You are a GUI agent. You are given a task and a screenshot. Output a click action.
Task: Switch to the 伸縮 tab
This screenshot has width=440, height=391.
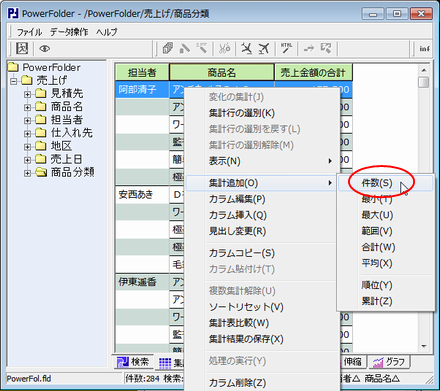[x=353, y=362]
